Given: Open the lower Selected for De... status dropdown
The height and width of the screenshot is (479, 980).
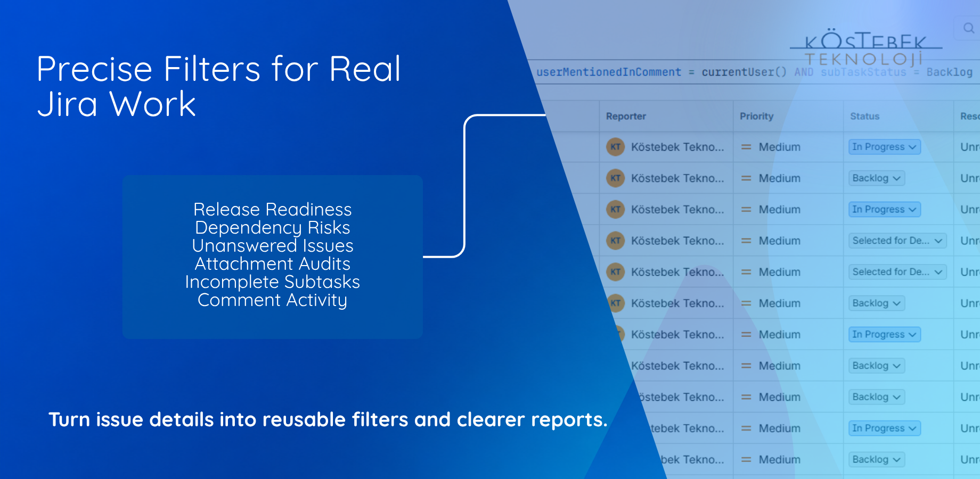Looking at the screenshot, I should pyautogui.click(x=897, y=272).
